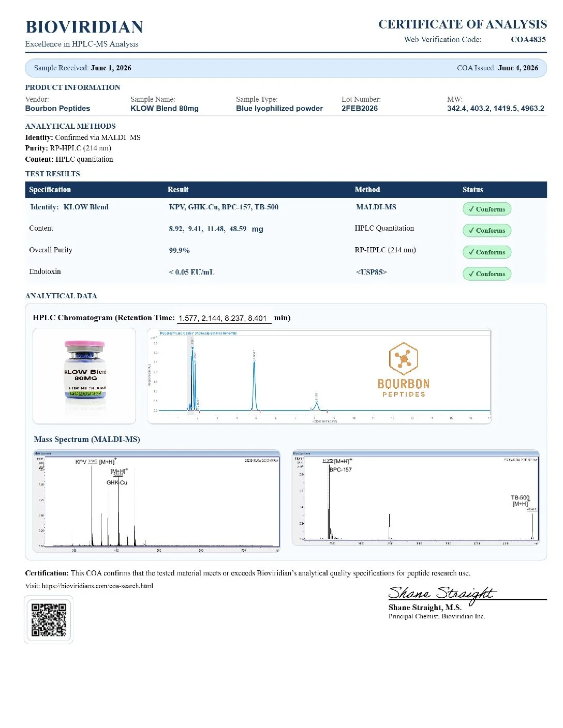Click the Overall Purity Conforms badge
This screenshot has width=563, height=728.
(x=487, y=252)
